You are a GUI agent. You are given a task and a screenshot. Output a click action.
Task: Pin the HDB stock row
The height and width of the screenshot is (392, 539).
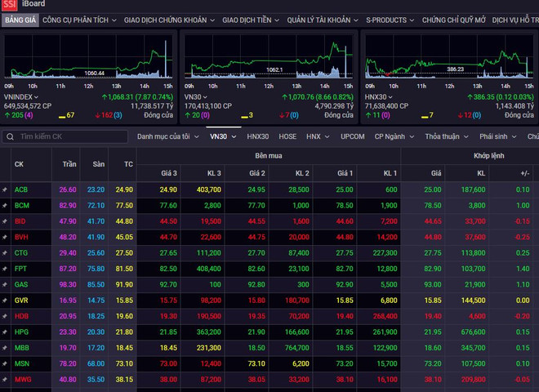click(5, 316)
